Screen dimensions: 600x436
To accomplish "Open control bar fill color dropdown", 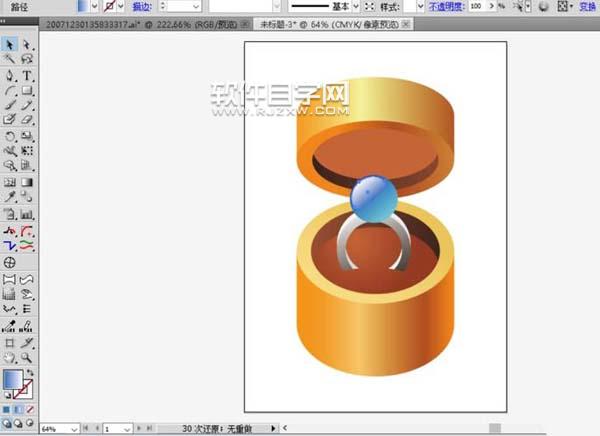I will 95,6.
